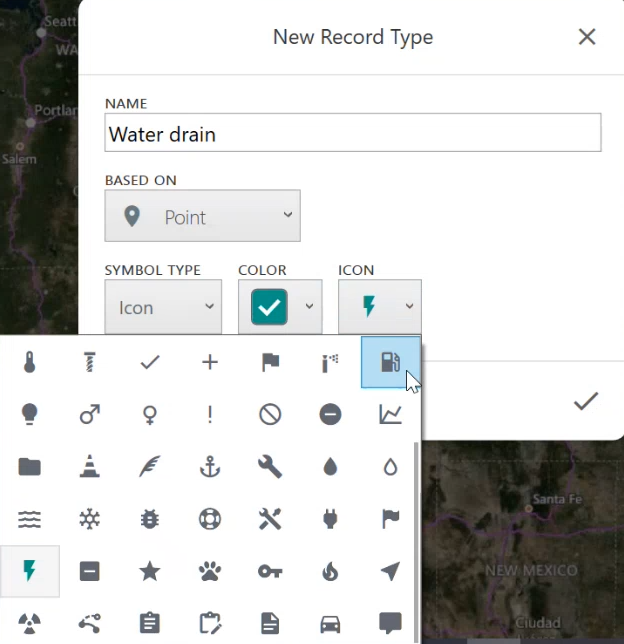Click the teal color swatch

[x=269, y=307]
